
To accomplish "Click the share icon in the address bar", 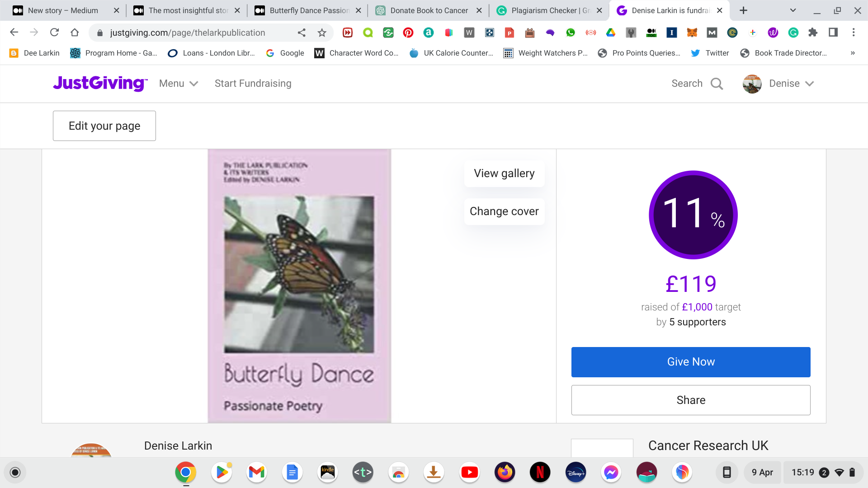I will [302, 33].
